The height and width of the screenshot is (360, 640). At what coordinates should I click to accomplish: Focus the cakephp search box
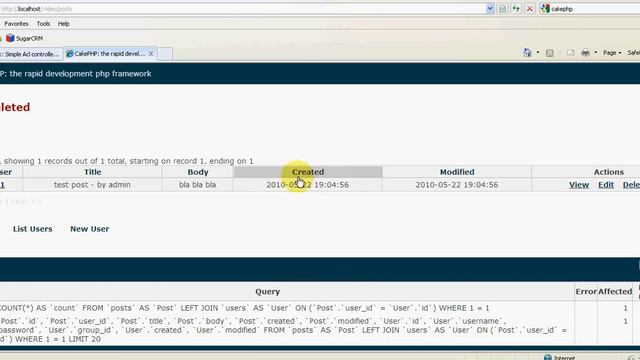tap(595, 9)
